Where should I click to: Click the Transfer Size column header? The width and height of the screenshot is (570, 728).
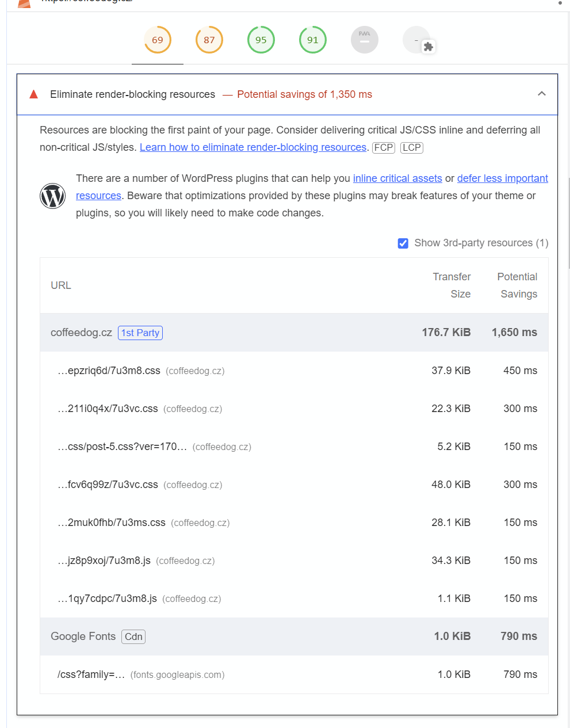point(452,285)
